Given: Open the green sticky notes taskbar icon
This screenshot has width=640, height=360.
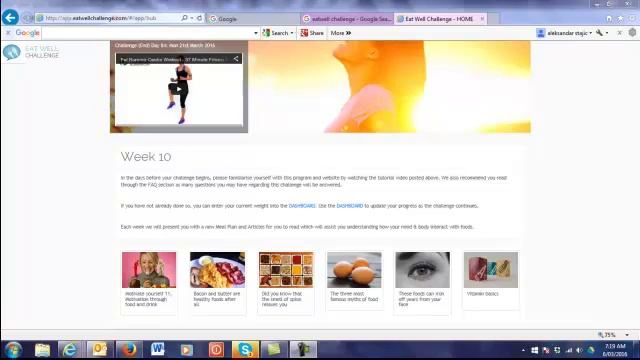Looking at the screenshot, I should coord(274,350).
